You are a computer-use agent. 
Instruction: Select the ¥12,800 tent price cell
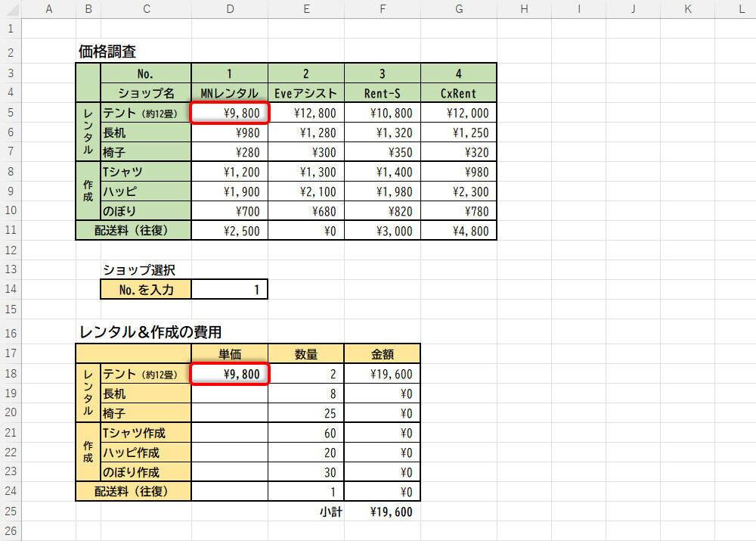pos(305,113)
